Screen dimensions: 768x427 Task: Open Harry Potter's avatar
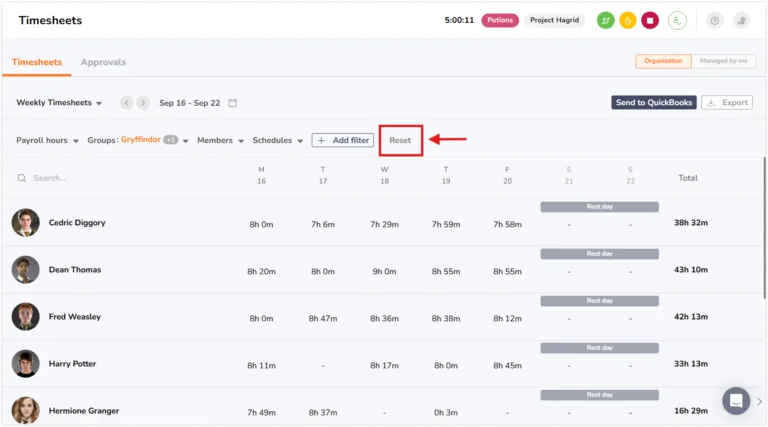click(25, 363)
